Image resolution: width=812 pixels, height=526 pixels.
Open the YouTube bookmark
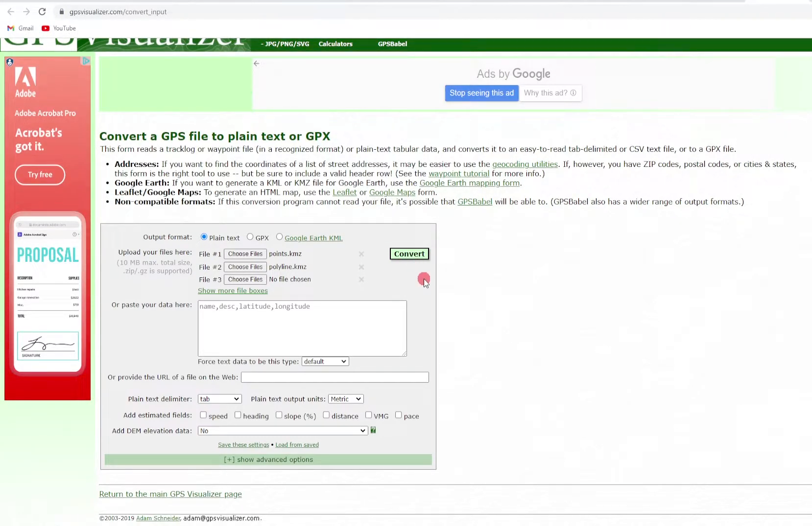point(59,28)
